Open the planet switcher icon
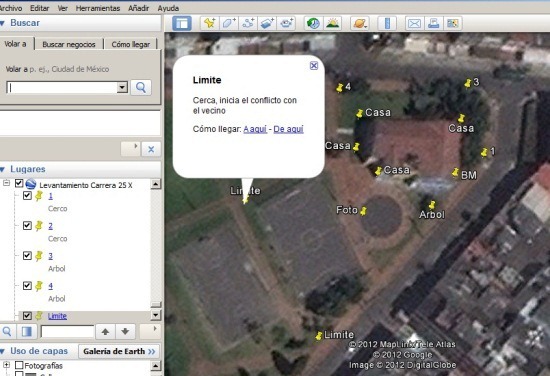This screenshot has width=550, height=376. pos(360,24)
